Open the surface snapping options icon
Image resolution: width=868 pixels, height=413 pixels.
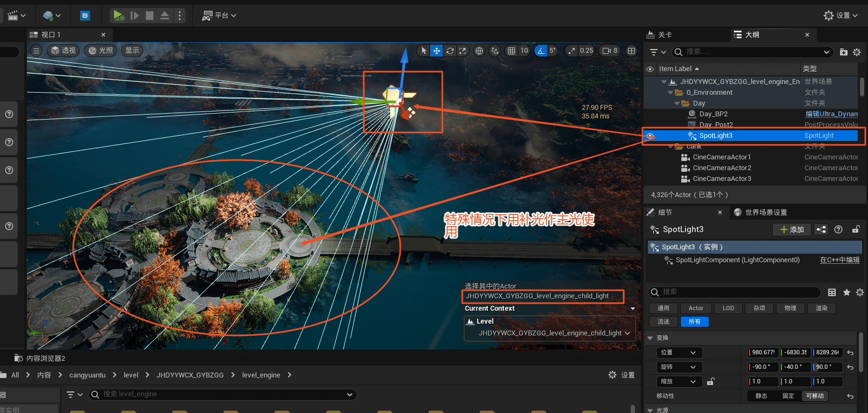[x=495, y=51]
